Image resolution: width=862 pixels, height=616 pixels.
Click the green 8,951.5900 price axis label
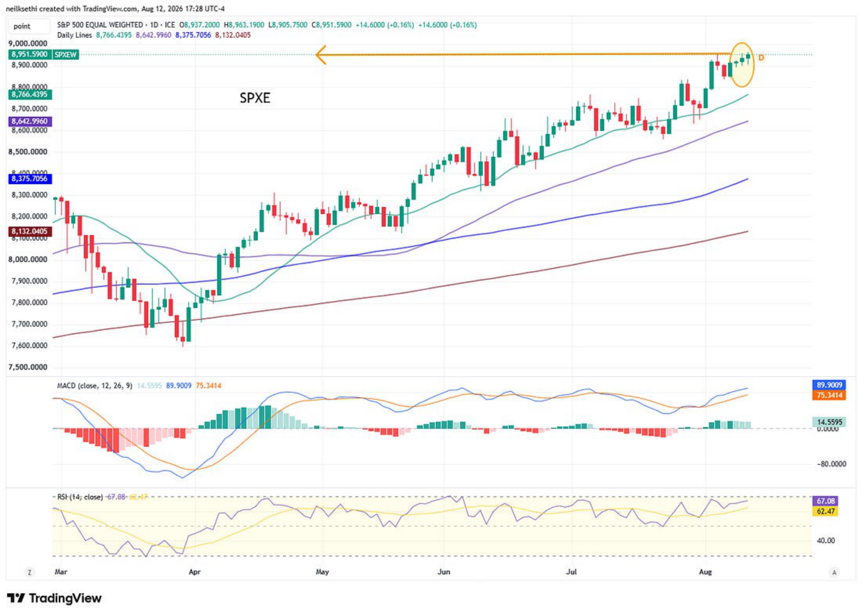click(x=30, y=54)
